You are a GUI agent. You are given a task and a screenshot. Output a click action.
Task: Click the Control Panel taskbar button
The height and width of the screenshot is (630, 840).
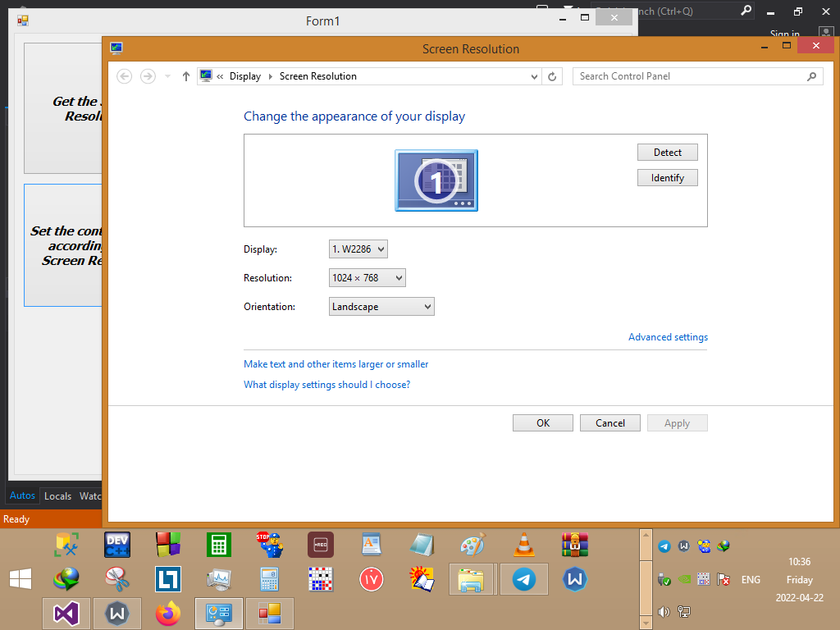tap(218, 614)
